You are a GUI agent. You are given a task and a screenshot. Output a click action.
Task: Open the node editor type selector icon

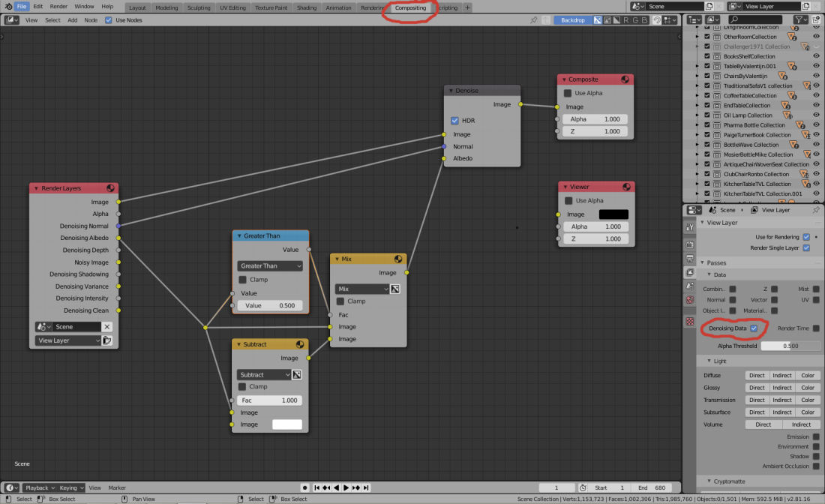pyautogui.click(x=11, y=20)
